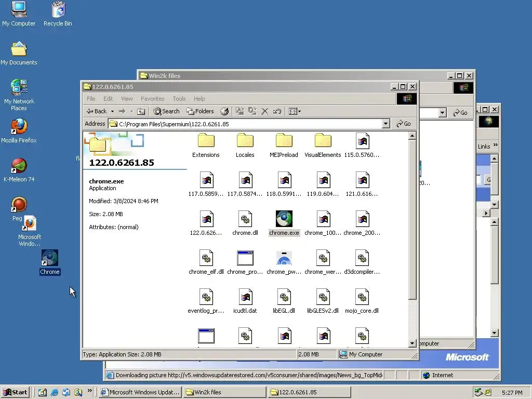This screenshot has width=532, height=399.
Task: Open My Network Places desktop icon
Action: point(19,95)
